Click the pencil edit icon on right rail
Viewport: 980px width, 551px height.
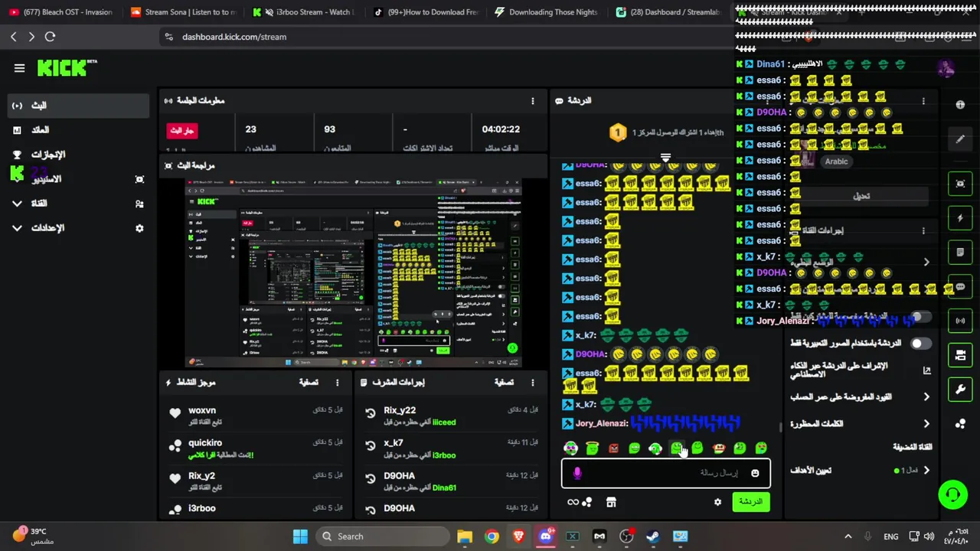(960, 139)
